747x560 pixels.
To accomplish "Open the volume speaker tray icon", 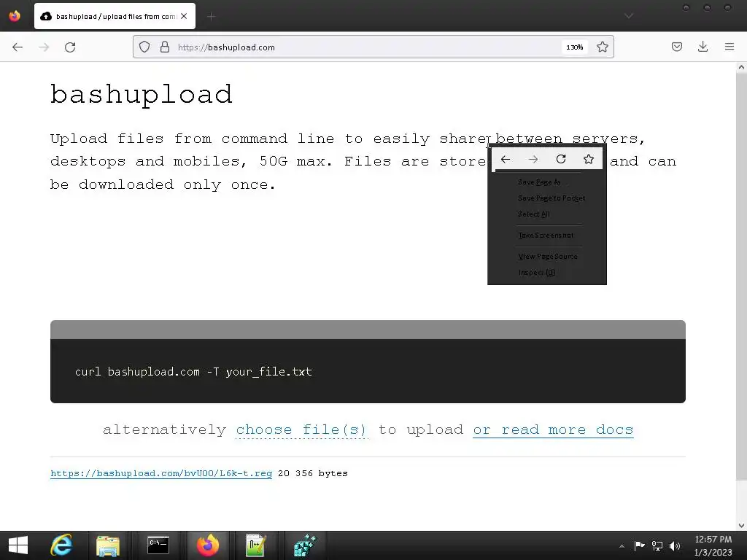I will [675, 545].
